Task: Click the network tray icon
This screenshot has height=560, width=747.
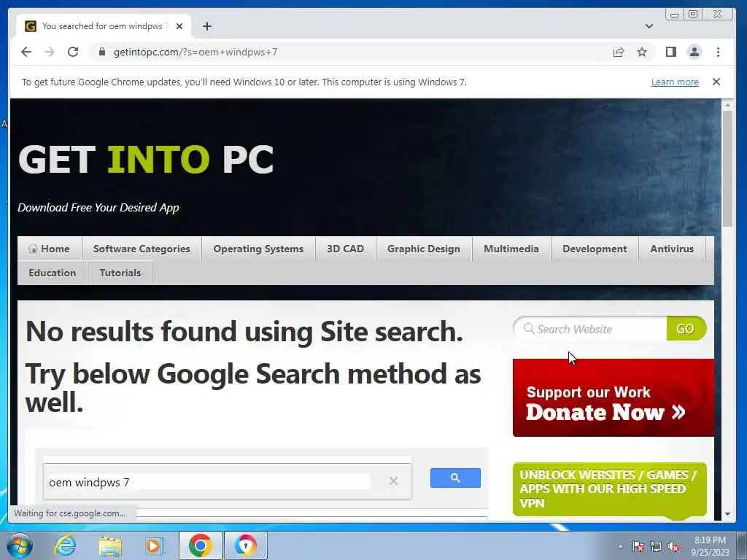Action: tap(656, 546)
